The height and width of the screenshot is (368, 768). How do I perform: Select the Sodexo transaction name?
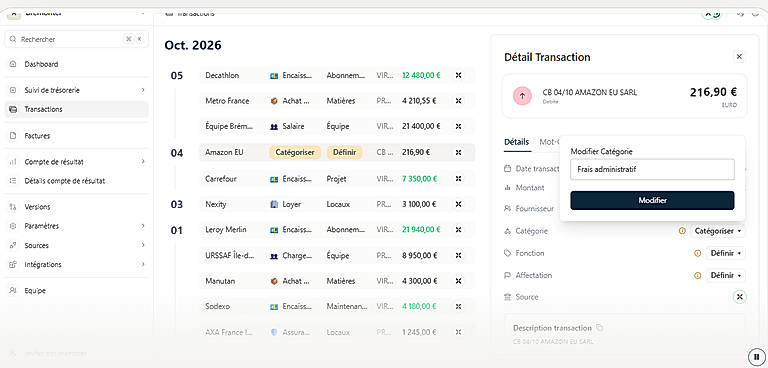[217, 306]
